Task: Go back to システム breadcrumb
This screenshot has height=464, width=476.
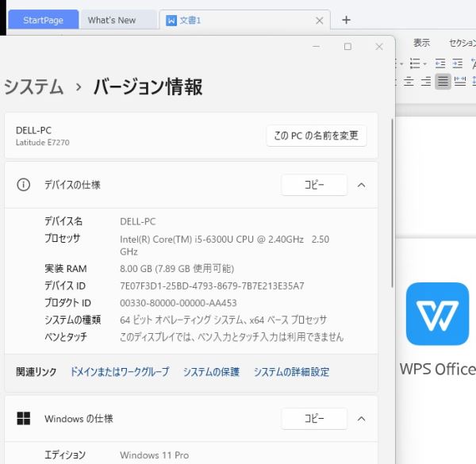Action: pyautogui.click(x=33, y=86)
